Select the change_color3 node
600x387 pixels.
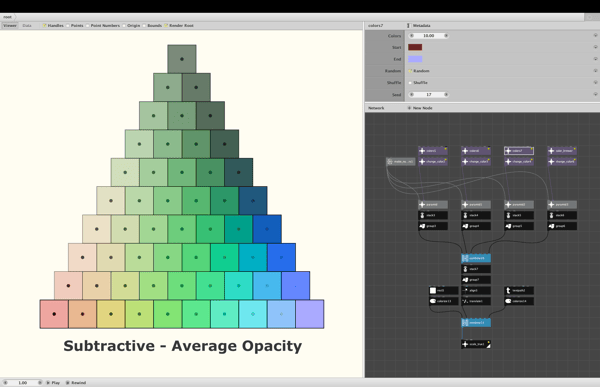point(476,162)
